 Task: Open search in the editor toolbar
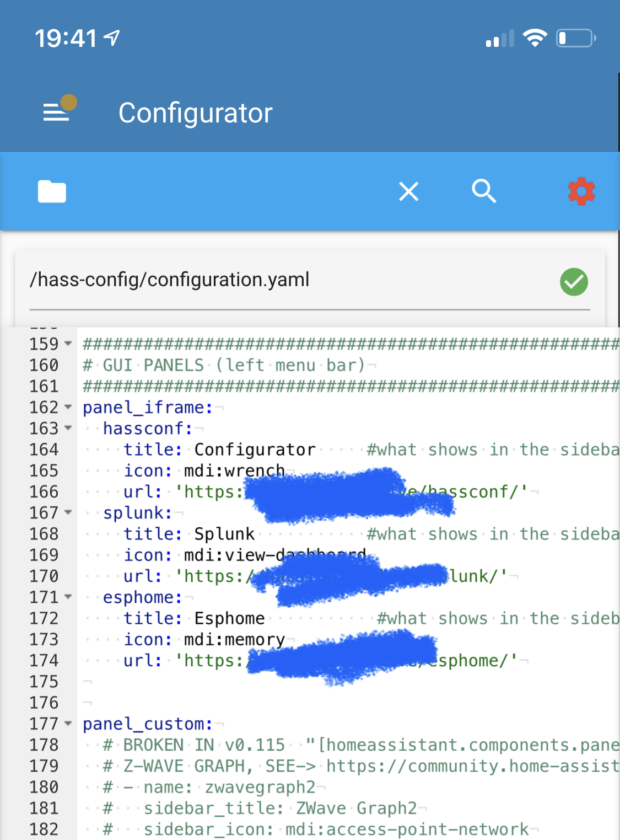click(x=484, y=191)
